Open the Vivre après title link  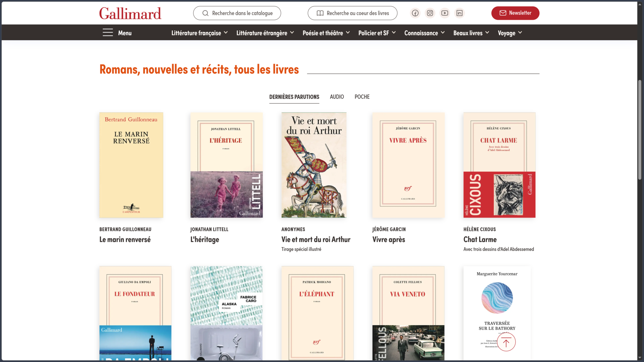point(389,240)
